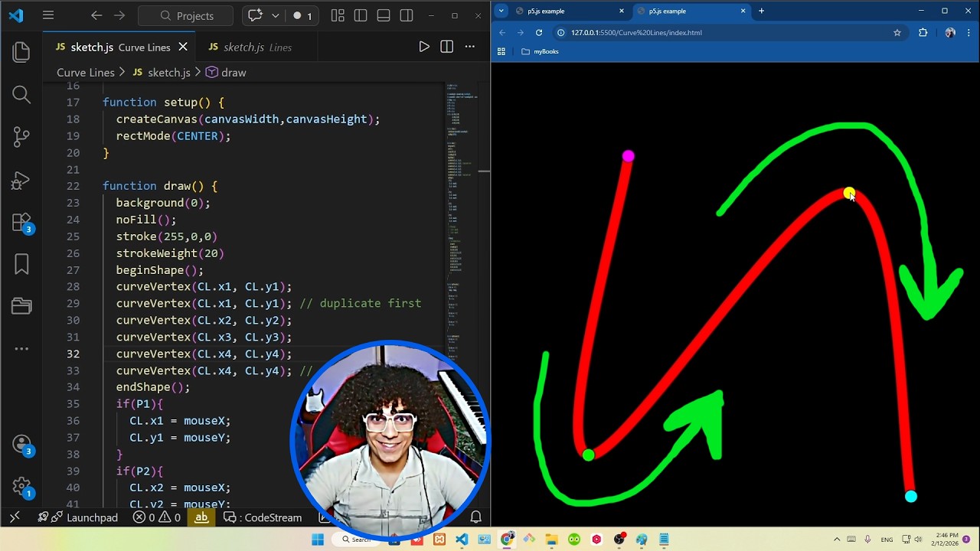Open the Customize Layout control
980x551 pixels.
pos(338,15)
